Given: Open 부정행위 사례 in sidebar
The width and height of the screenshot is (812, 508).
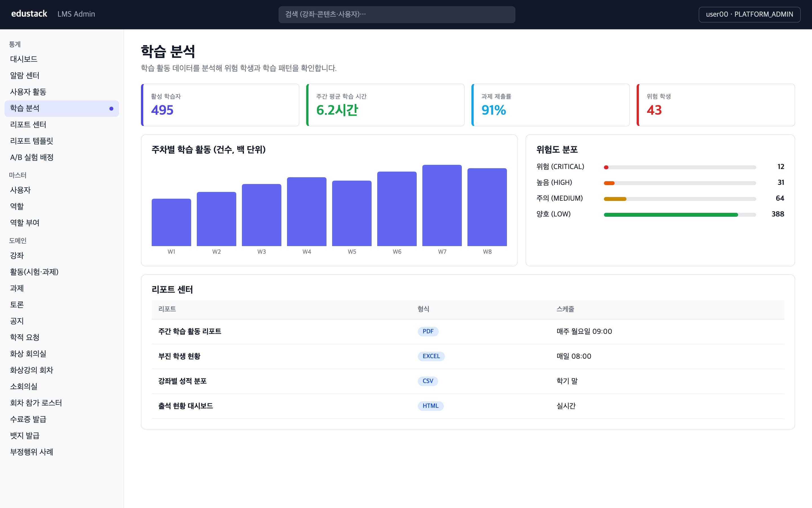Looking at the screenshot, I should (x=62, y=452).
